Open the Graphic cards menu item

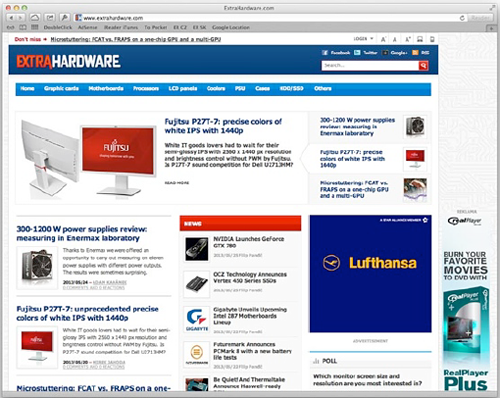[x=61, y=88]
